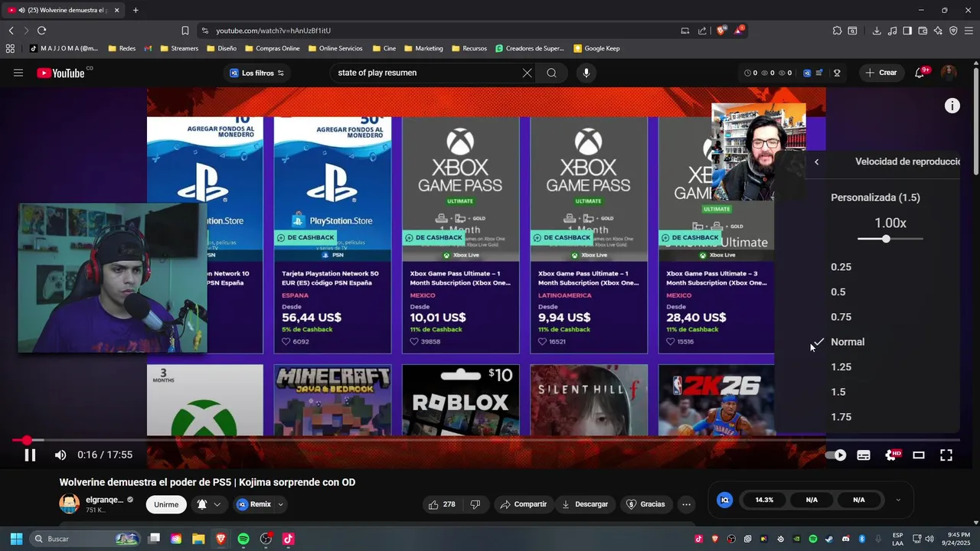Mute the video volume
The width and height of the screenshot is (980, 551).
point(60,455)
